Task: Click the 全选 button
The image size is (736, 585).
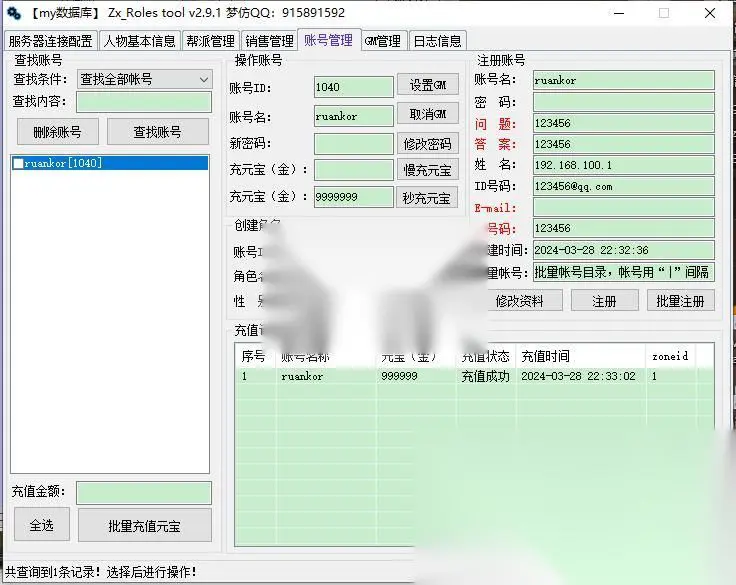Action: (x=42, y=525)
